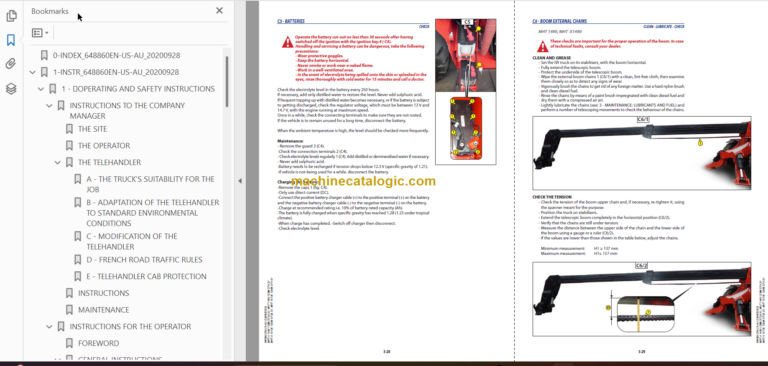Collapse Instructions to the Company Manager

(x=49, y=105)
